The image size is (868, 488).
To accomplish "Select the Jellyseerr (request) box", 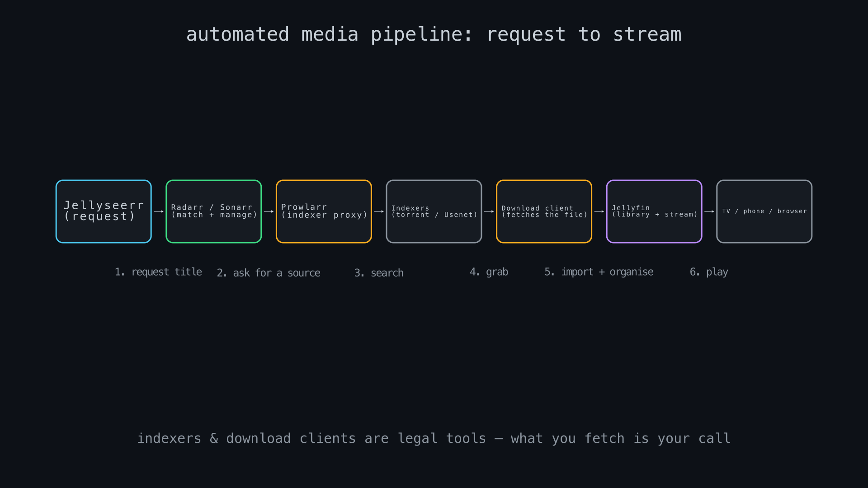I will 104,211.
